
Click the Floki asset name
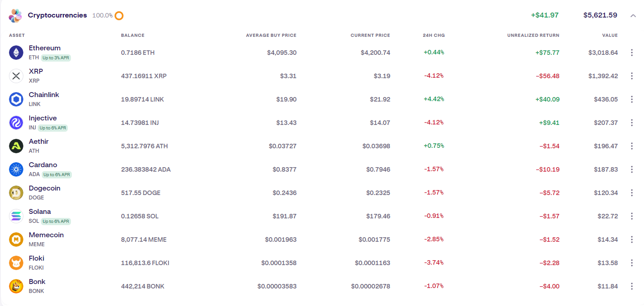coord(36,258)
